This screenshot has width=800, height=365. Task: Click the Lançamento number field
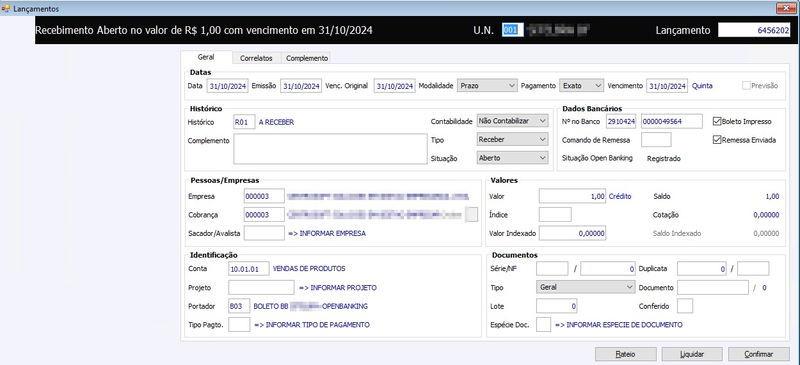(x=755, y=30)
